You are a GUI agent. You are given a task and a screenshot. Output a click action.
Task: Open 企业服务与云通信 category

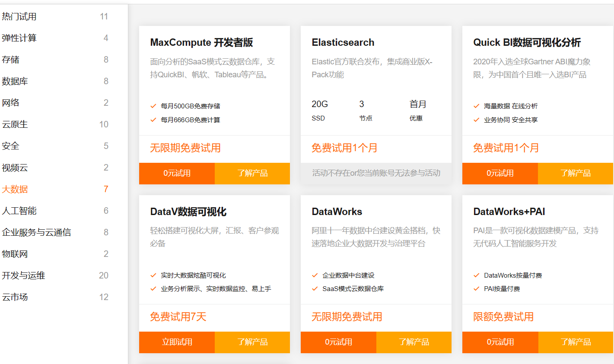(36, 232)
